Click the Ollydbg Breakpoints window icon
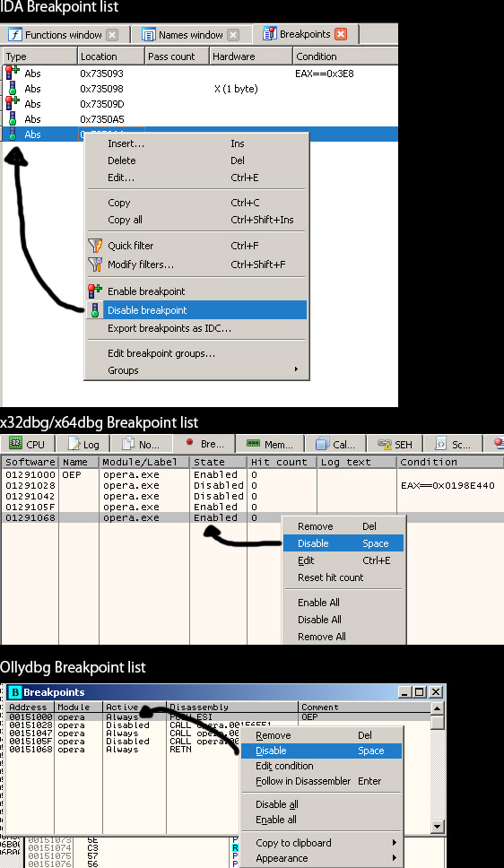504x868 pixels. 15,692
